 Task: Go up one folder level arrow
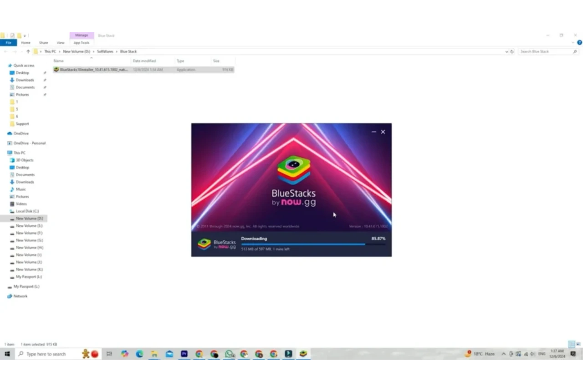pos(28,51)
